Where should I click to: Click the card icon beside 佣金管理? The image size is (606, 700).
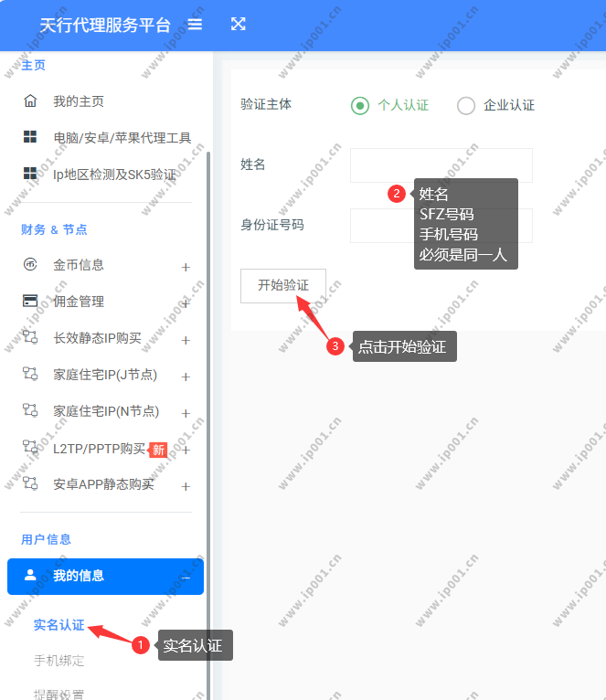tap(30, 302)
